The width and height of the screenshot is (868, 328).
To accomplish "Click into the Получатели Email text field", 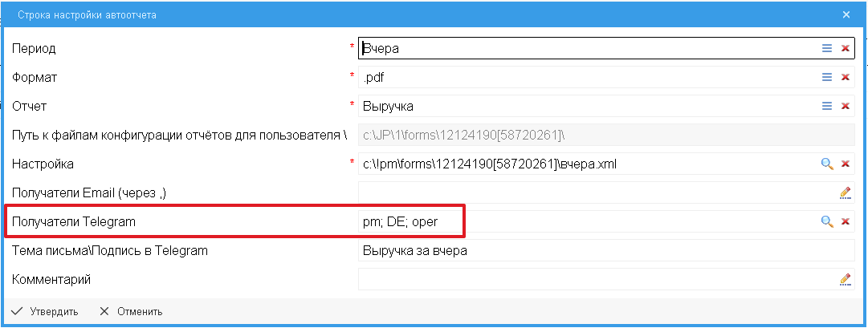I will coord(594,192).
